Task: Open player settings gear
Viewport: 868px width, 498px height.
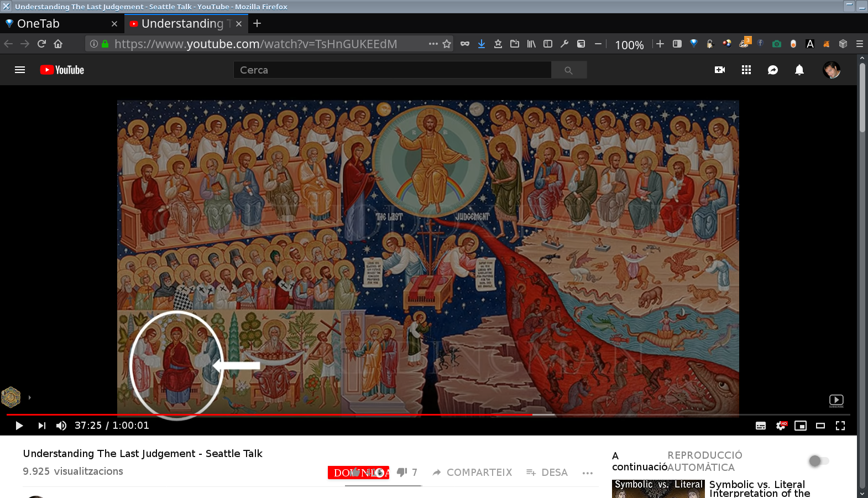Action: click(x=781, y=426)
